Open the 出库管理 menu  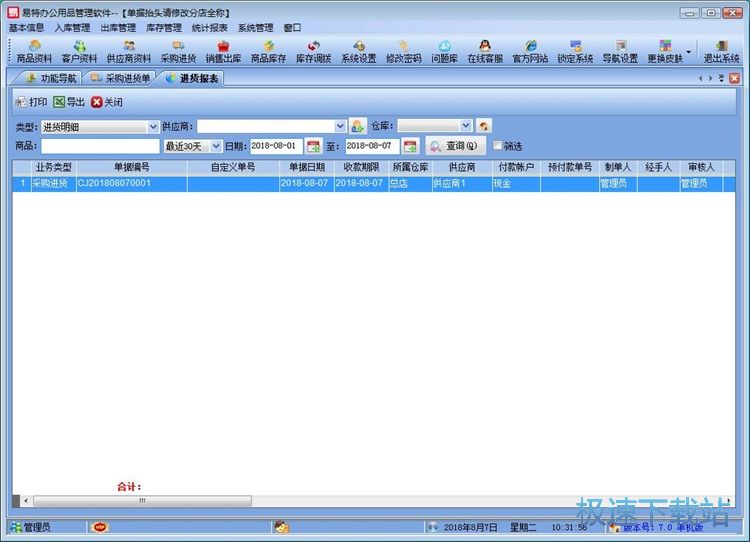point(118,28)
